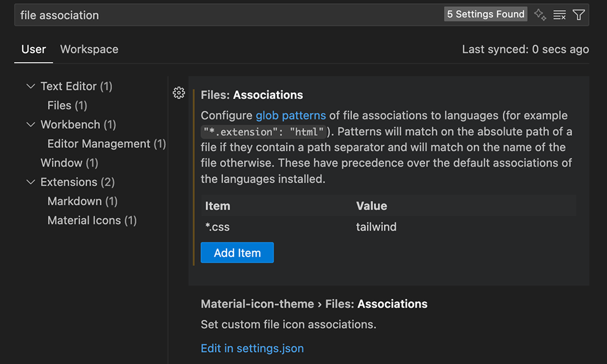607x364 pixels.
Task: Open the filter settings icon
Action: point(579,14)
